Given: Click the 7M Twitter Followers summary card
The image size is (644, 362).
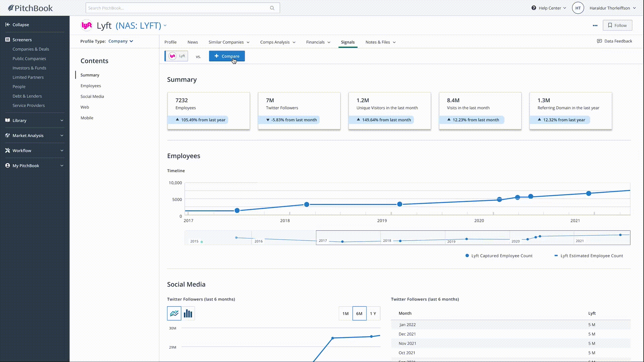Looking at the screenshot, I should point(299,111).
